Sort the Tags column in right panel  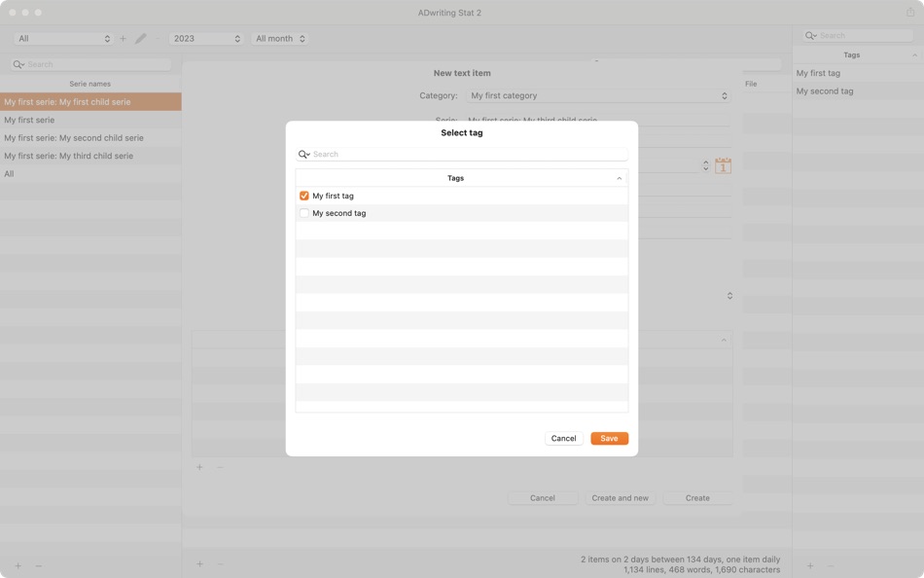tap(858, 54)
